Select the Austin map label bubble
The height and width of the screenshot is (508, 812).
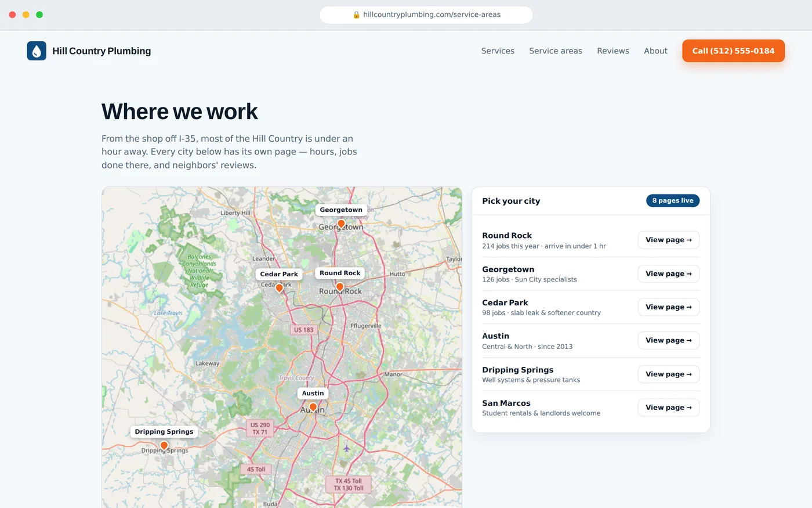click(313, 393)
